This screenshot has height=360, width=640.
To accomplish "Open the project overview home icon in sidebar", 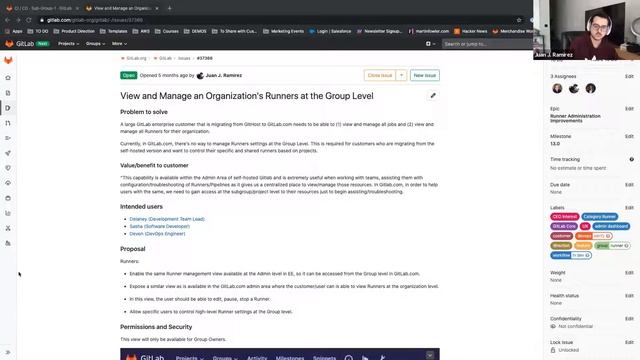I will tap(8, 78).
